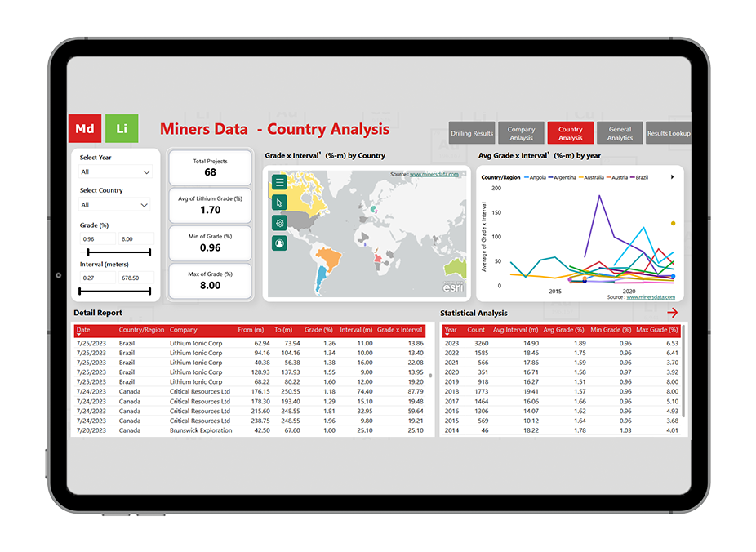Sort Statistical Analysis by Year column
This screenshot has height=552, width=756.
tap(451, 330)
